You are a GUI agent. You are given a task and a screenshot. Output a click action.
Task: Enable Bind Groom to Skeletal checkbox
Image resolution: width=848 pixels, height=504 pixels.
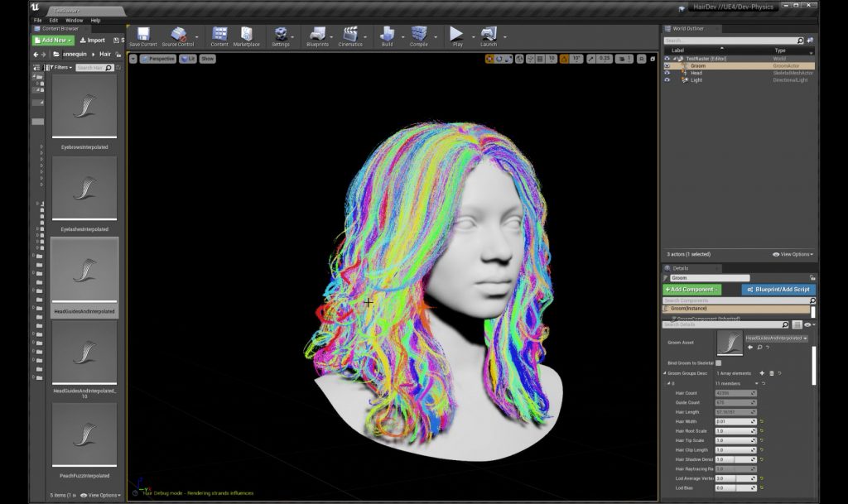click(718, 362)
